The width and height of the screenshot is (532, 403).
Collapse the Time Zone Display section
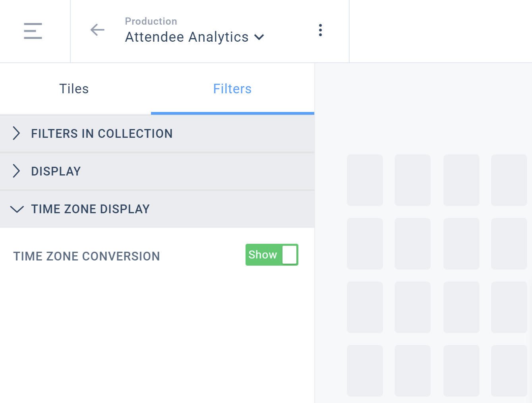pos(157,209)
